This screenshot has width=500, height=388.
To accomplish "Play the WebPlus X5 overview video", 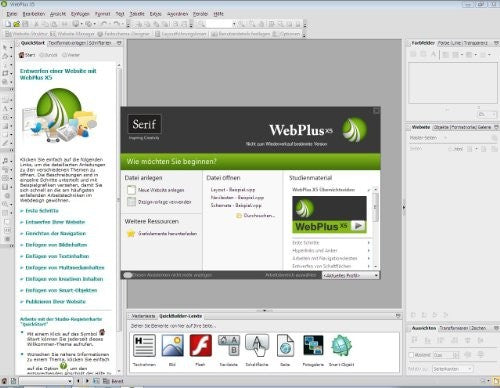I will [358, 226].
